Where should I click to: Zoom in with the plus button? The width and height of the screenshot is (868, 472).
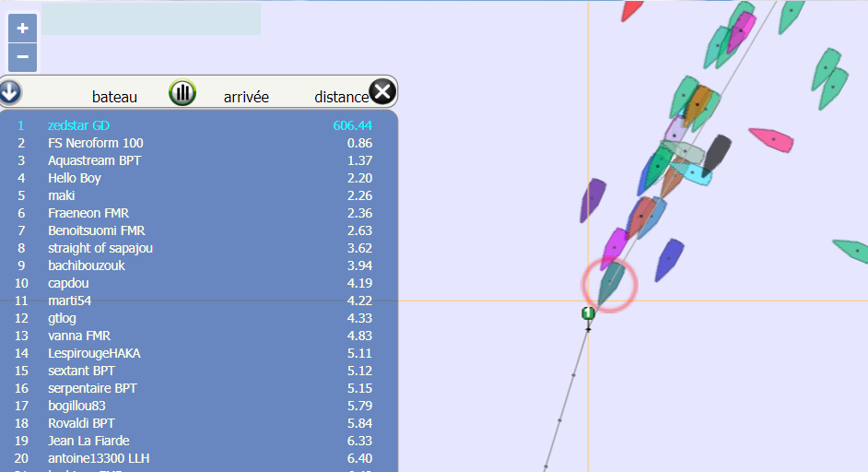[x=22, y=29]
